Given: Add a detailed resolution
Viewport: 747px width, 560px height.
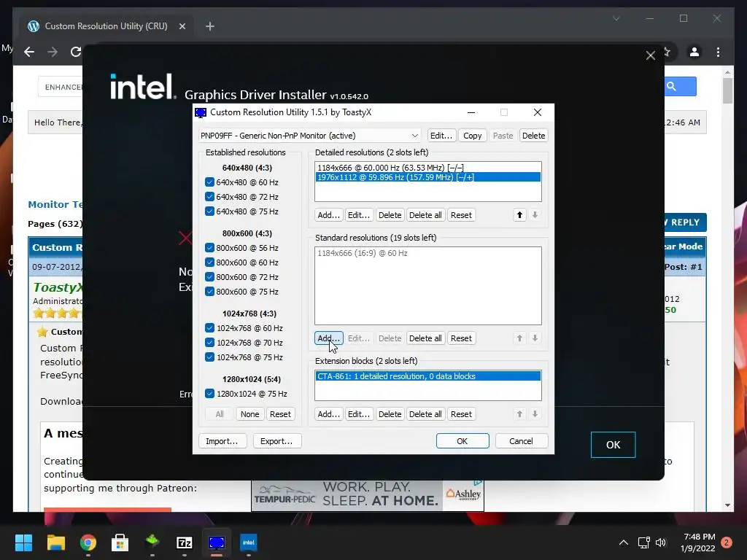Looking at the screenshot, I should pyautogui.click(x=329, y=215).
